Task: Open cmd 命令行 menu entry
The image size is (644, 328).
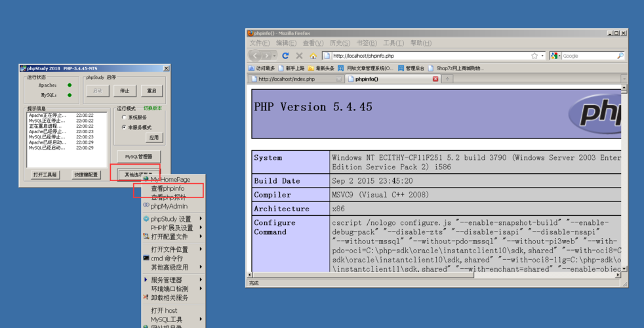Action: [x=173, y=258]
